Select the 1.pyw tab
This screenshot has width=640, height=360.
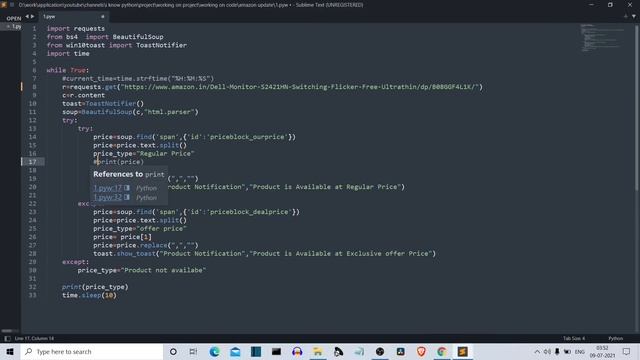click(73, 17)
